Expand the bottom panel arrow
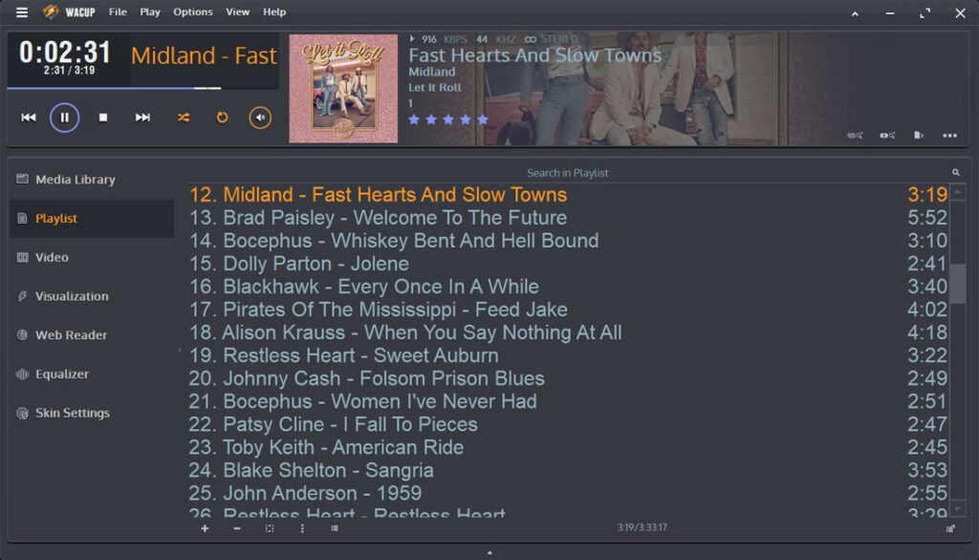 coord(489,552)
